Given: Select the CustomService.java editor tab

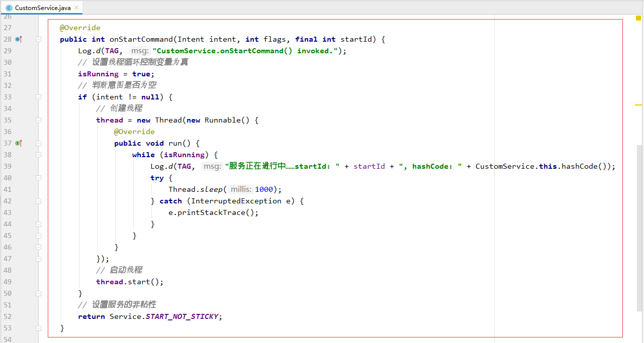Looking at the screenshot, I should click(42, 8).
